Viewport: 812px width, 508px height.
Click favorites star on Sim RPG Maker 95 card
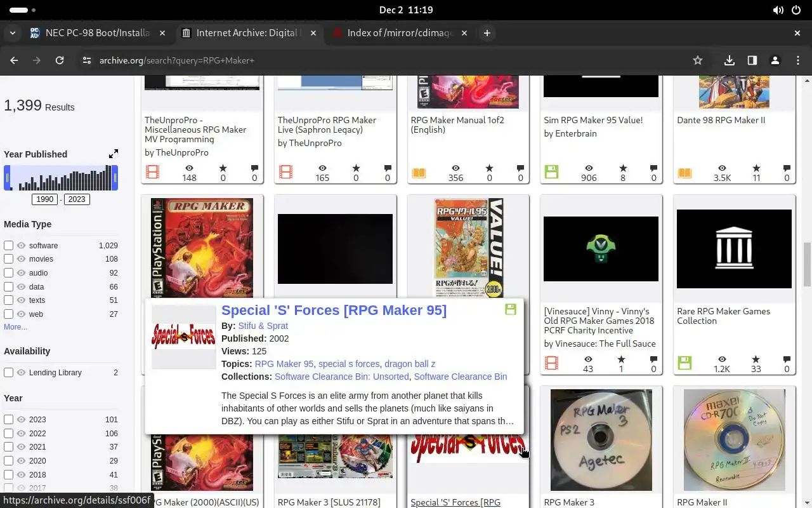[623, 168]
